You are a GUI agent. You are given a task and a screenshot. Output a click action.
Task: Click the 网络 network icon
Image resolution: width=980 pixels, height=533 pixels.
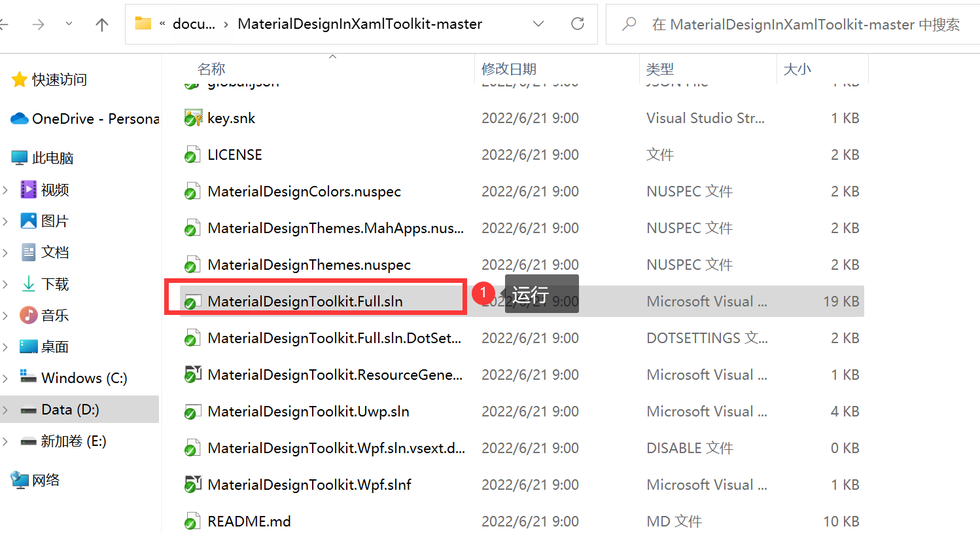20,480
